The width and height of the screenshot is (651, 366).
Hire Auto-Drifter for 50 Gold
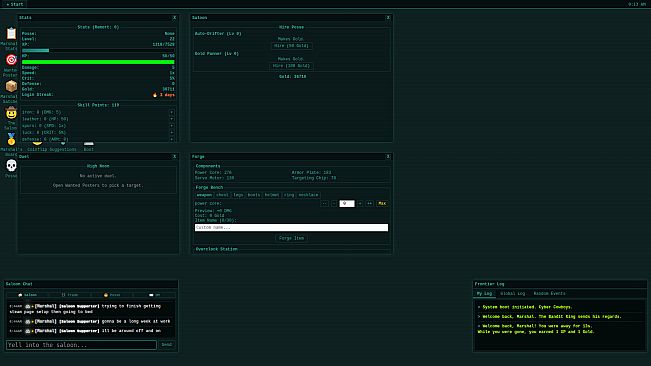[291, 46]
